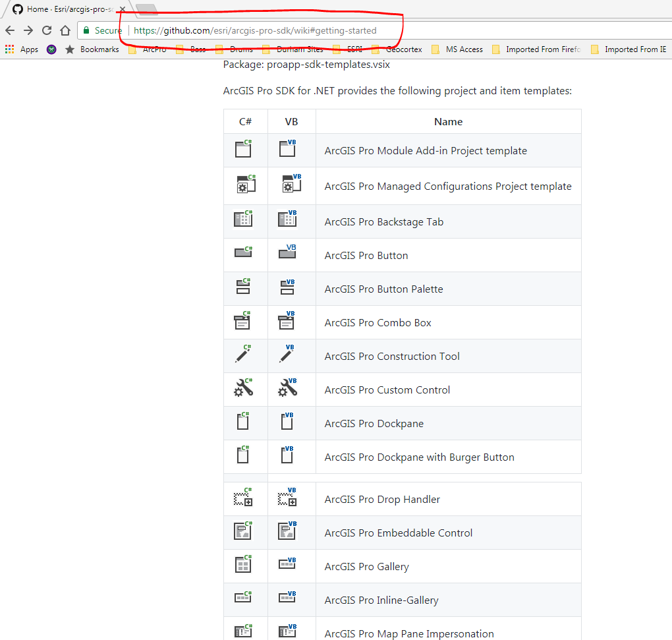Click the browser Back arrow

(10, 30)
